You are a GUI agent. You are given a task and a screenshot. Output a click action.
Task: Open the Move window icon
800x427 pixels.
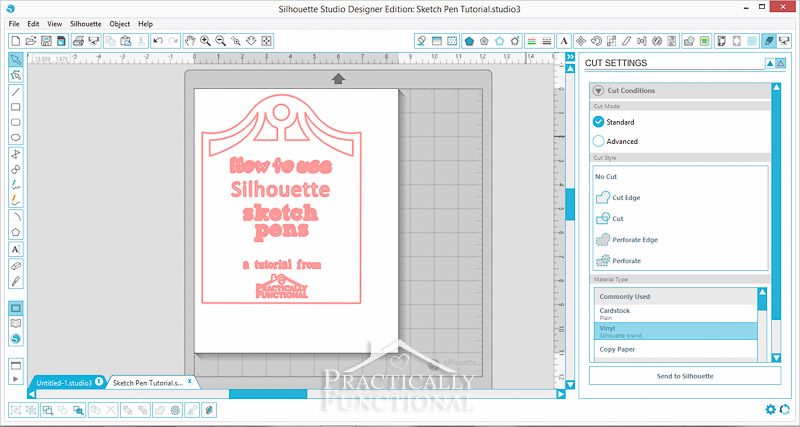pos(580,41)
